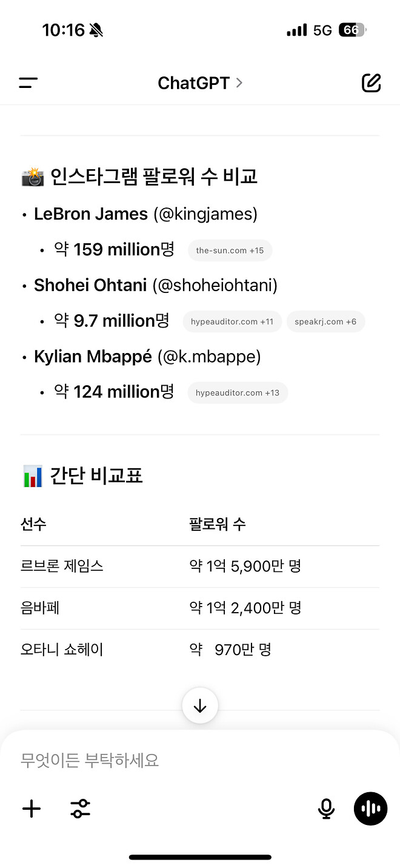Open the tools options icon beside plus
This screenshot has width=400, height=868.
(x=80, y=809)
